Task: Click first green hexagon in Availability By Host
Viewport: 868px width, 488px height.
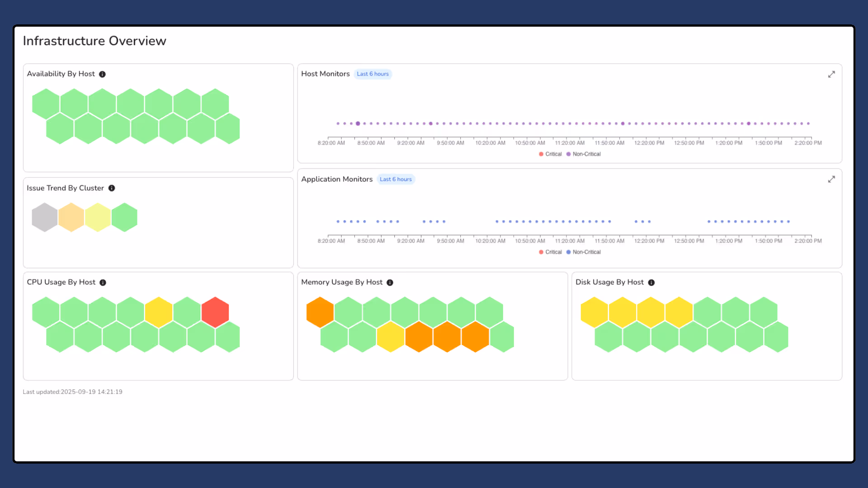Action: (x=46, y=103)
